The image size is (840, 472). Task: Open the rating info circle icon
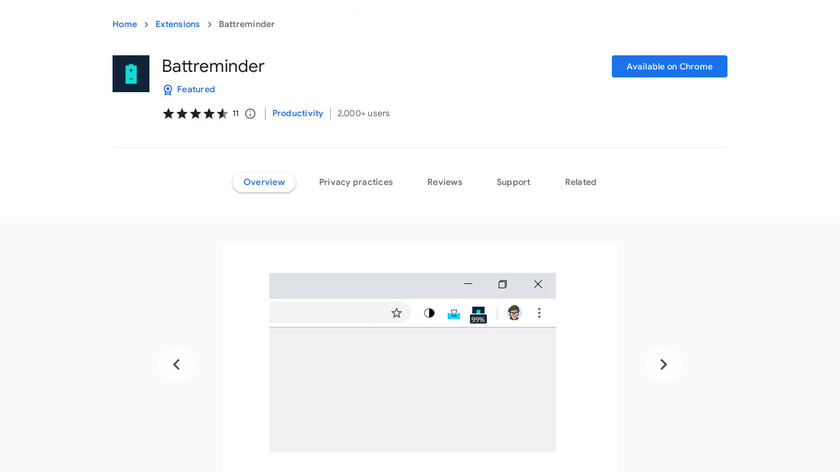pyautogui.click(x=250, y=114)
